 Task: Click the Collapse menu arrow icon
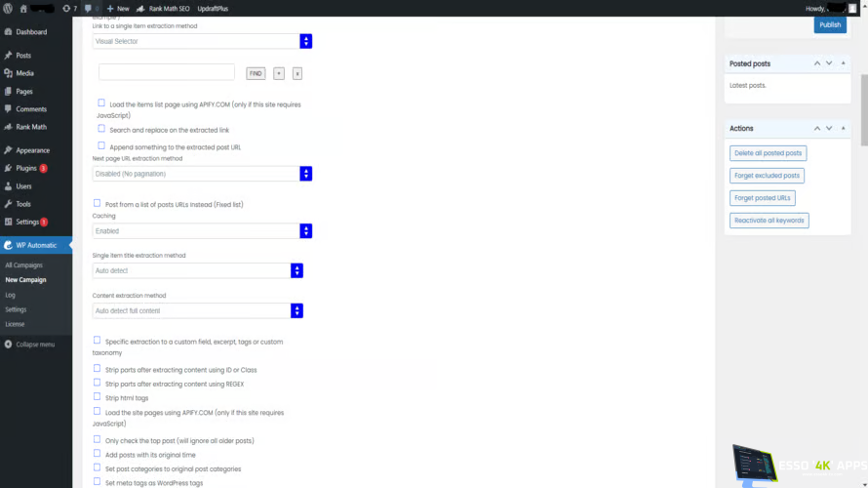click(8, 345)
